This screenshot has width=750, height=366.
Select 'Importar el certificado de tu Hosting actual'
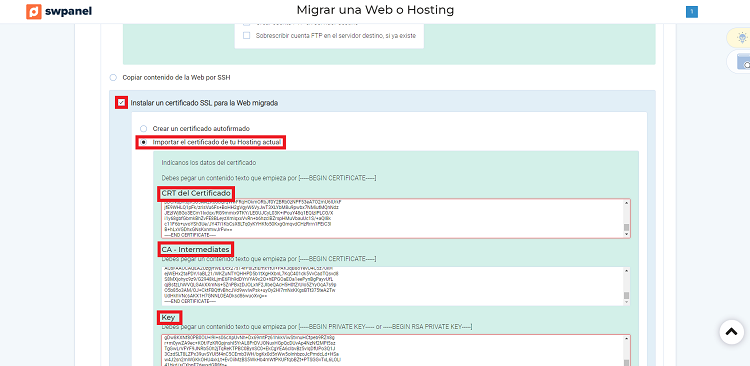143,142
